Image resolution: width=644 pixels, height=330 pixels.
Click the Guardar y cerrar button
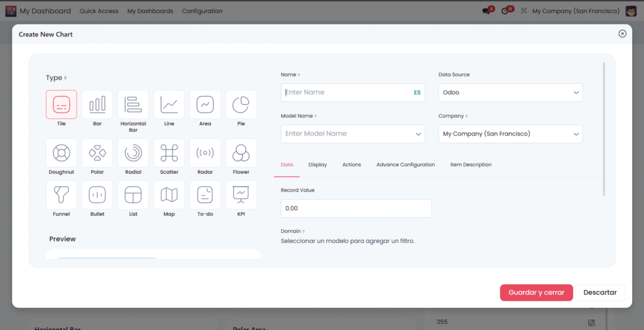pyautogui.click(x=536, y=293)
